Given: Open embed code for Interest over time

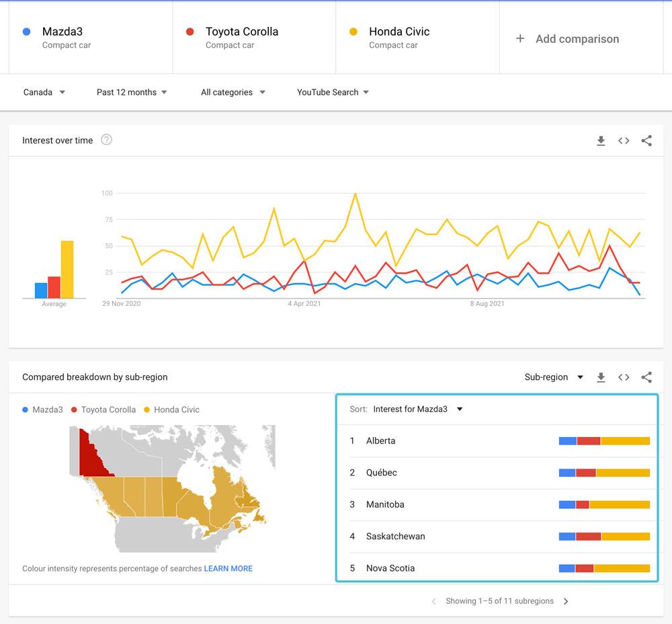Looking at the screenshot, I should click(624, 141).
